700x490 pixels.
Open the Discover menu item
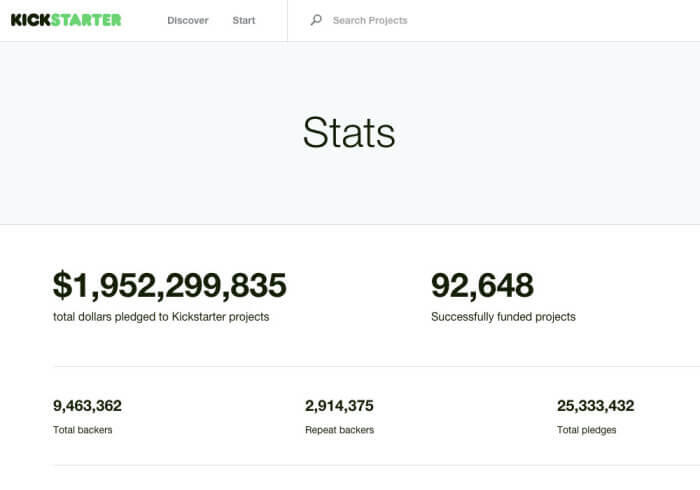click(x=187, y=20)
